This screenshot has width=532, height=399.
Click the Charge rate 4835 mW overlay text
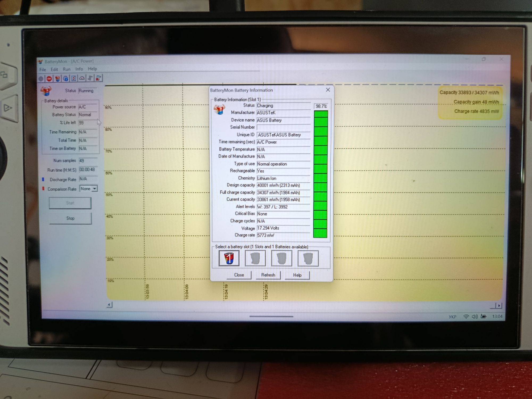click(476, 111)
